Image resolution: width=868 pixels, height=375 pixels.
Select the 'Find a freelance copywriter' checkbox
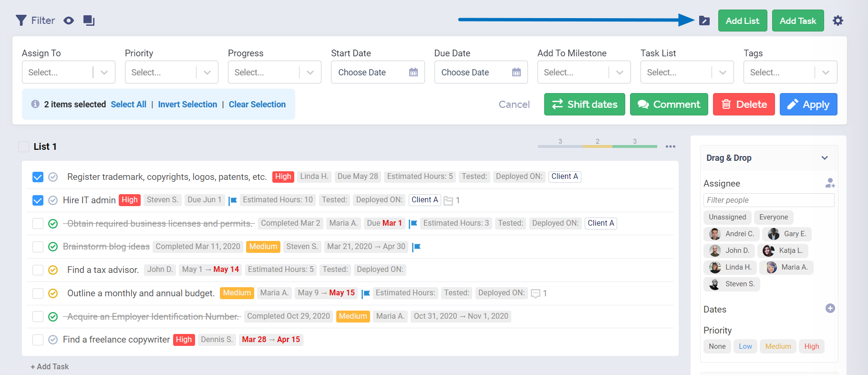pos(38,340)
